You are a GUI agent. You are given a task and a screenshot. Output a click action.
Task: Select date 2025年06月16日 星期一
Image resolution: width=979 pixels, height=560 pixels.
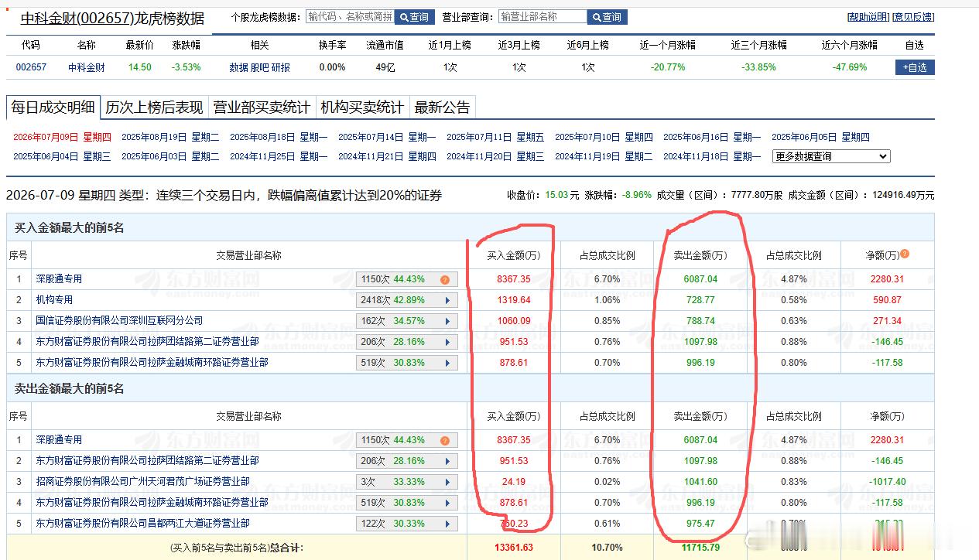[712, 137]
